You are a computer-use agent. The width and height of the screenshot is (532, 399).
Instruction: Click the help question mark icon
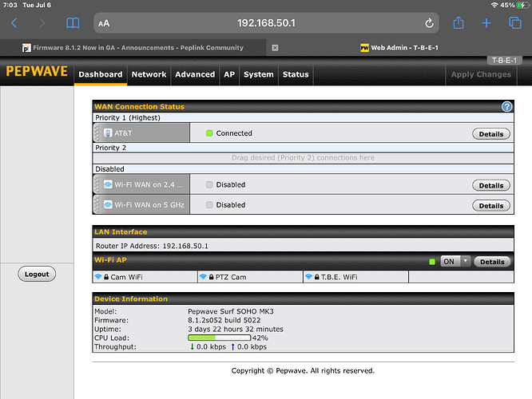(x=506, y=106)
